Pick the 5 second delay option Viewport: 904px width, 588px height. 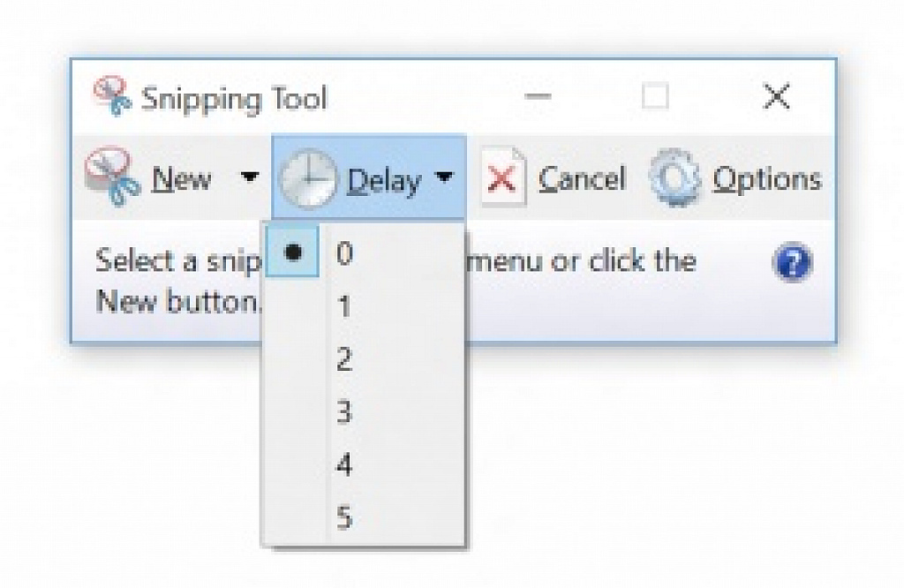[365, 516]
